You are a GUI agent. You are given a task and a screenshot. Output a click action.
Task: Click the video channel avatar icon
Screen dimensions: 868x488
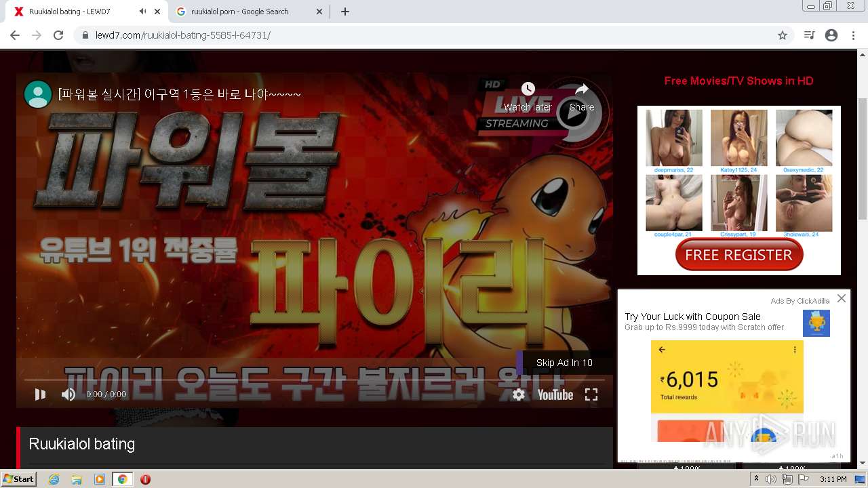(x=38, y=94)
